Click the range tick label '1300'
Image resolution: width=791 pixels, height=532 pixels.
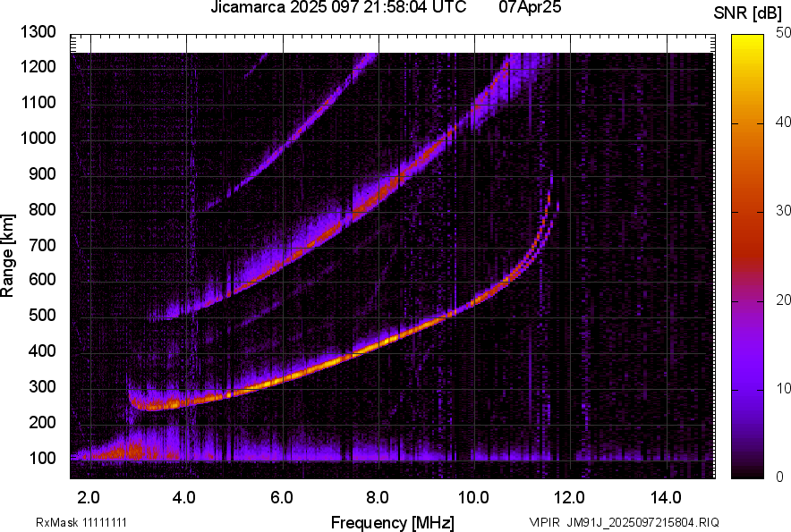click(38, 32)
